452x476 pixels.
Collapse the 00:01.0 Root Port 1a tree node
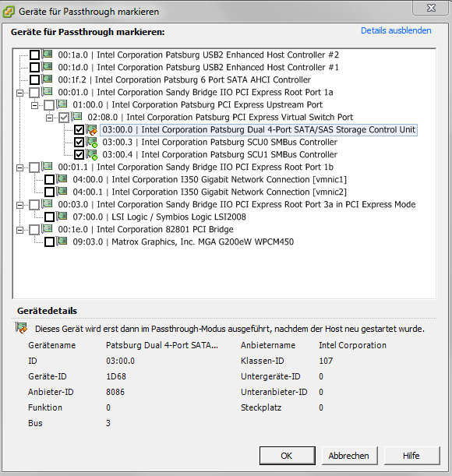[20, 93]
